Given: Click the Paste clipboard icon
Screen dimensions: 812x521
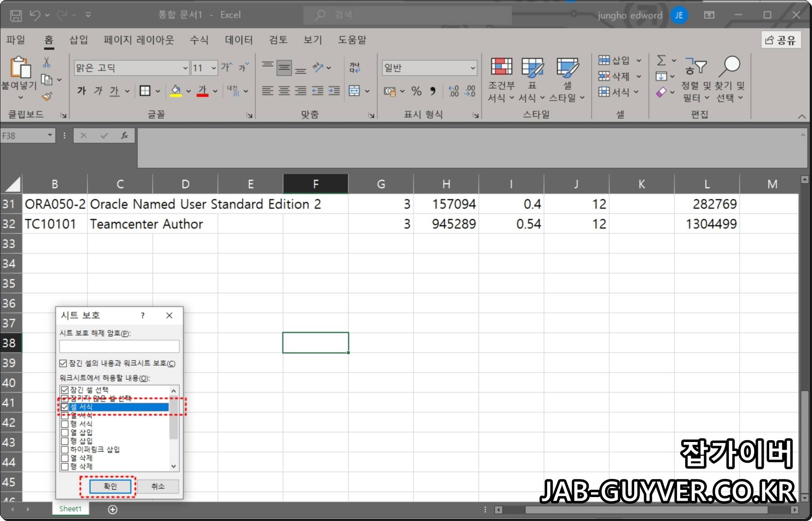Looking at the screenshot, I should (20, 68).
